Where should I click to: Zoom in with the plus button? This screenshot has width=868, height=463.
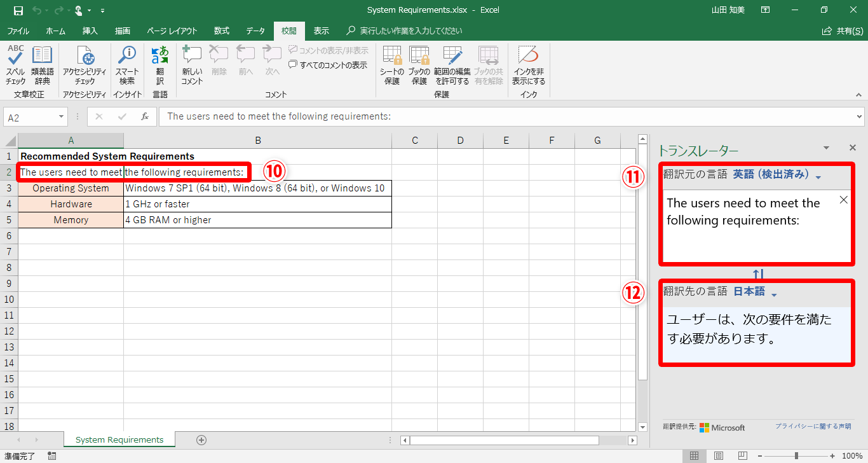click(x=834, y=456)
